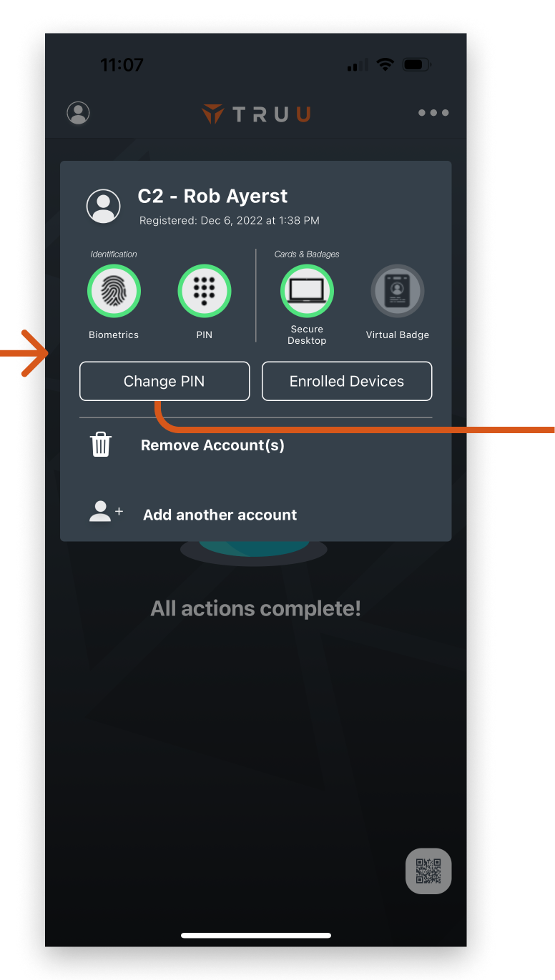Viewport: 555px width, 980px height.
Task: Choose the Remove Account(s) option
Action: (x=212, y=445)
